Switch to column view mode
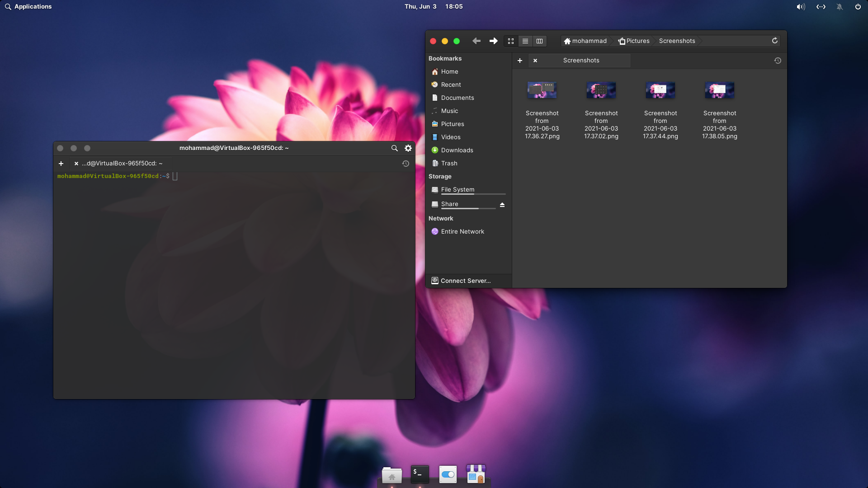 click(539, 41)
